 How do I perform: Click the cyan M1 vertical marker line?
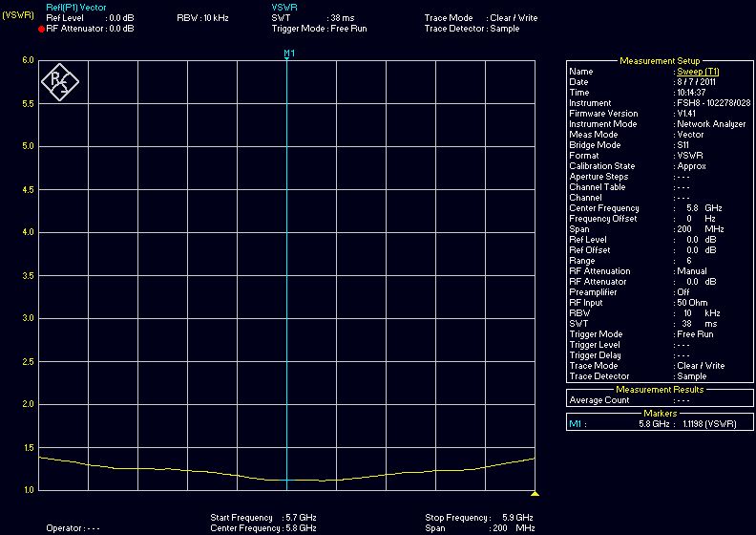tap(287, 275)
